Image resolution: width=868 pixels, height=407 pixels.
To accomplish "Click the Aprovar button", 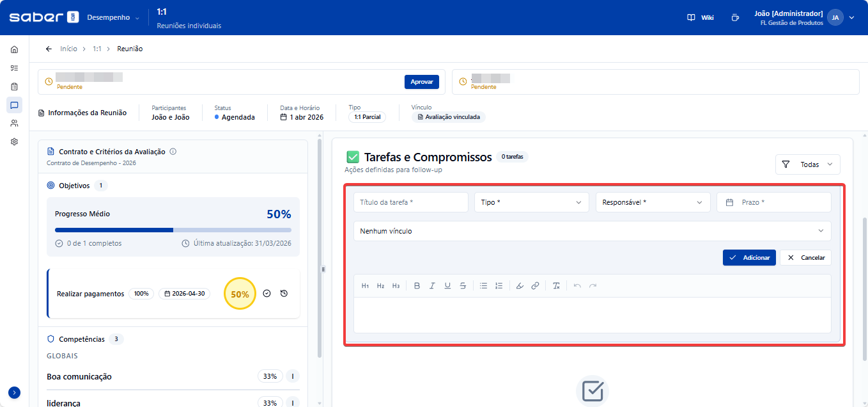I will coord(421,82).
